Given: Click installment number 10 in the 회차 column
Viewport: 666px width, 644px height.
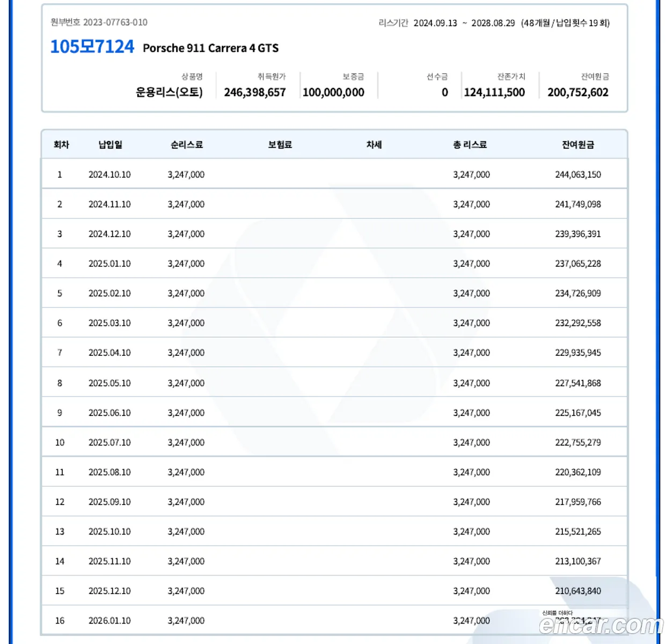Looking at the screenshot, I should tap(60, 443).
